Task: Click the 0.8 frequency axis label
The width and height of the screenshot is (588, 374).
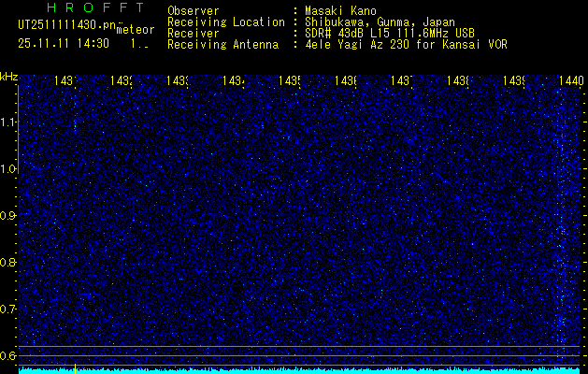Action: (8, 262)
